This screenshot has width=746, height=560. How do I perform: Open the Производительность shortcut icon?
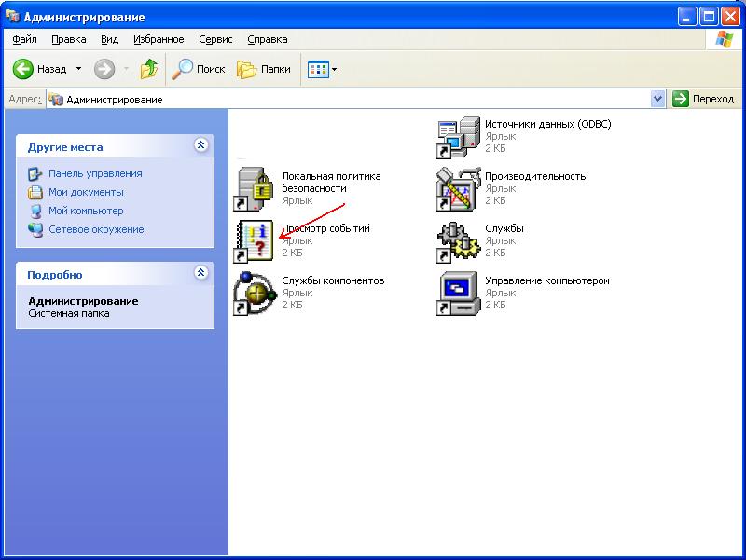point(458,189)
